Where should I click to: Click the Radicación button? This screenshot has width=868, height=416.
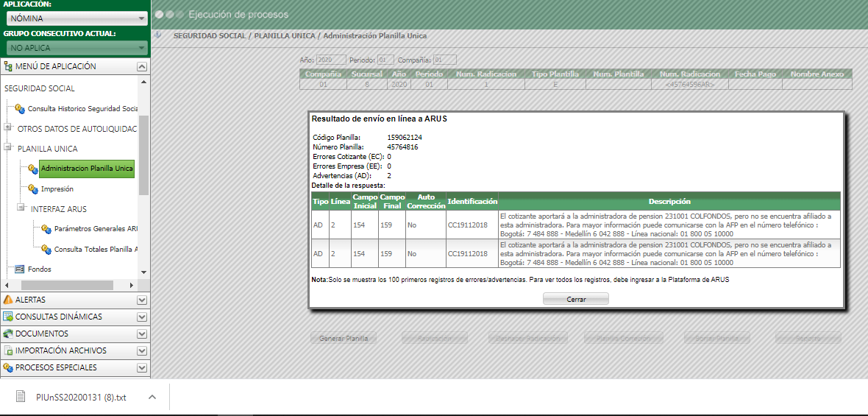435,338
